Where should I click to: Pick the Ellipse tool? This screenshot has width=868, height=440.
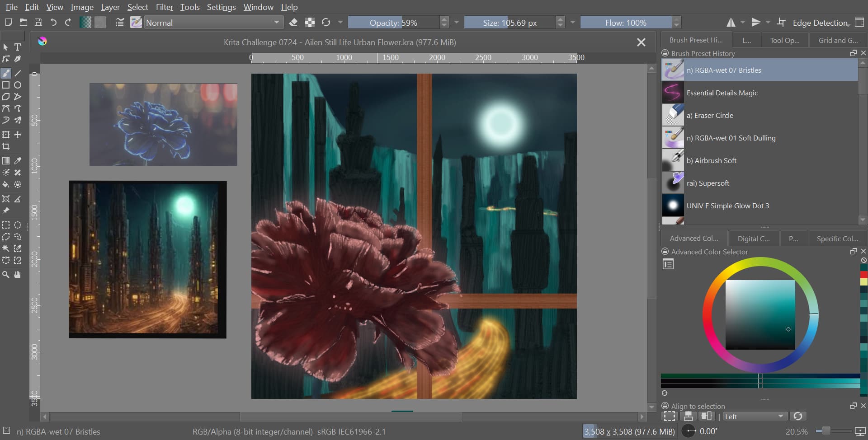[18, 85]
